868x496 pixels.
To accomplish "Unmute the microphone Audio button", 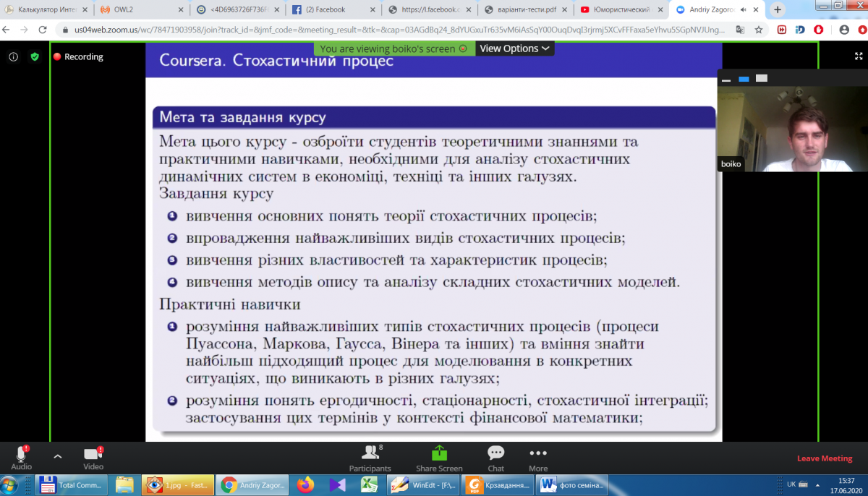I will click(21, 457).
